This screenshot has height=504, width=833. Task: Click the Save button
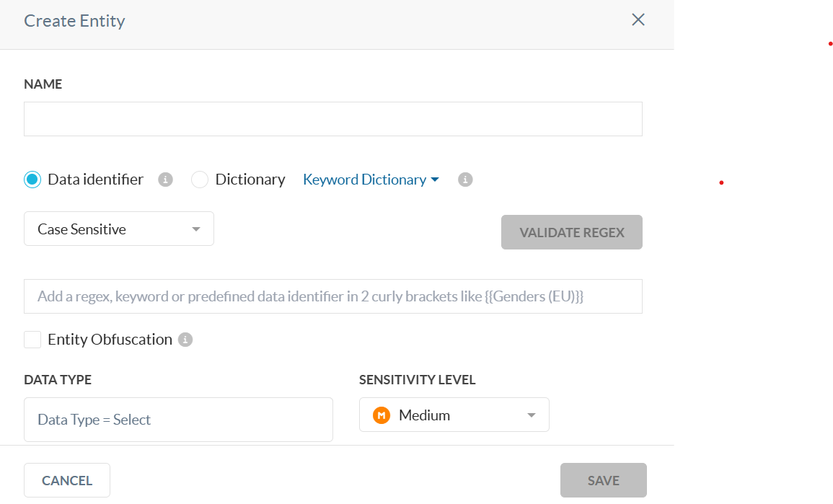tap(604, 480)
